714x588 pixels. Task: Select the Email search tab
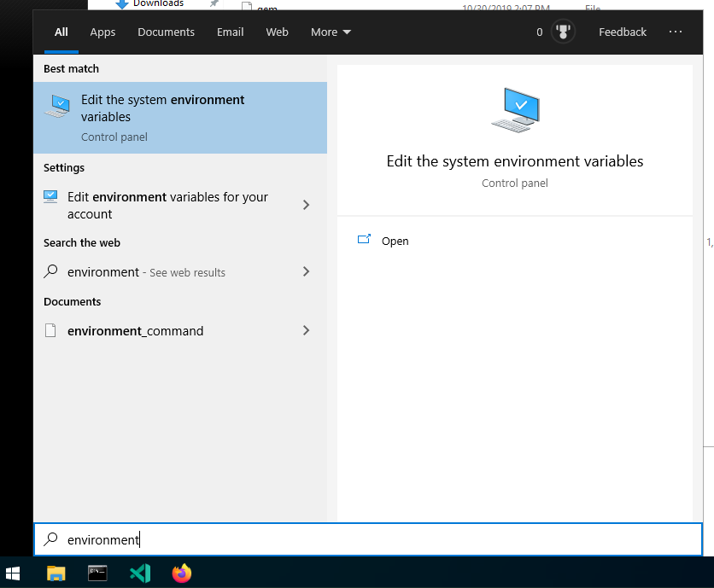tap(230, 32)
